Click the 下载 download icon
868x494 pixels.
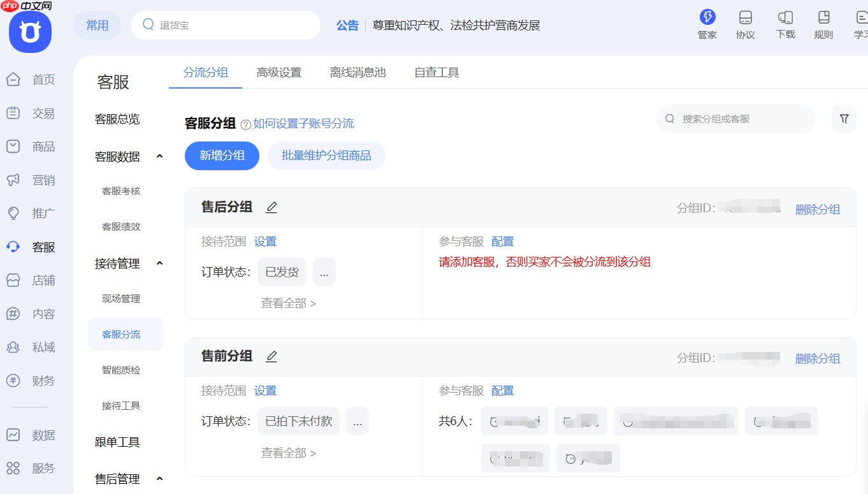pos(785,17)
